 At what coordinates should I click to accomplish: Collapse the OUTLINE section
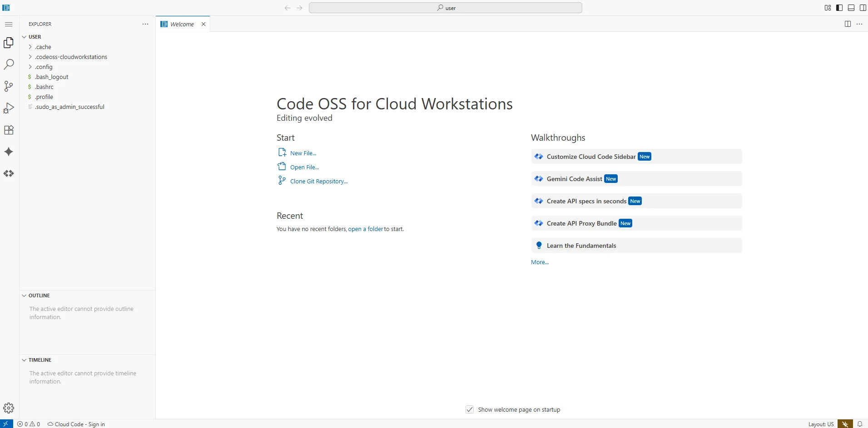pyautogui.click(x=87, y=295)
